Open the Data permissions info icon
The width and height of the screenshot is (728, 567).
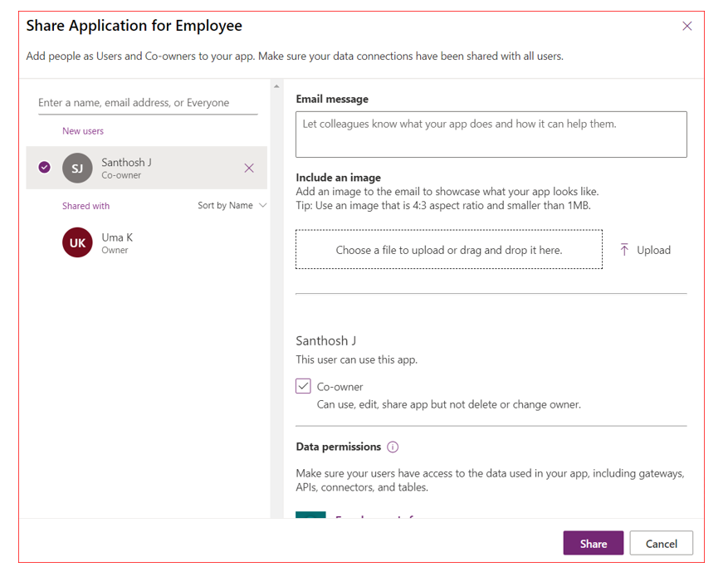pyautogui.click(x=393, y=447)
